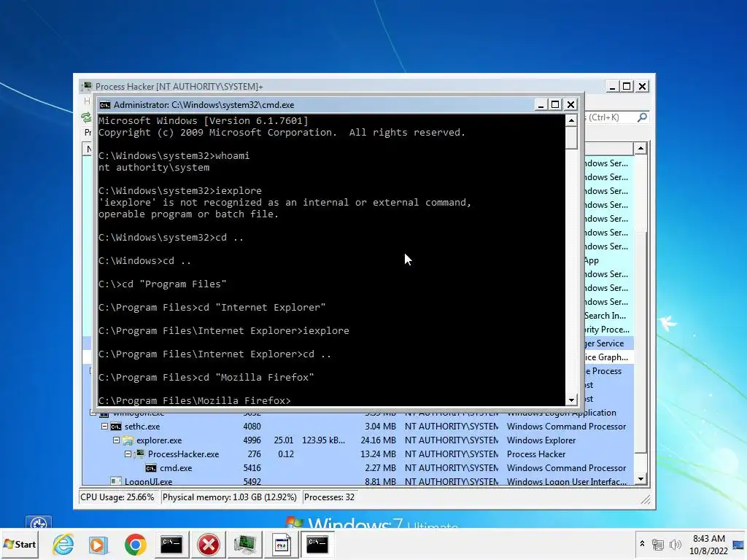
Task: Click the Show Desktop monitor icon
Action: (738, 544)
